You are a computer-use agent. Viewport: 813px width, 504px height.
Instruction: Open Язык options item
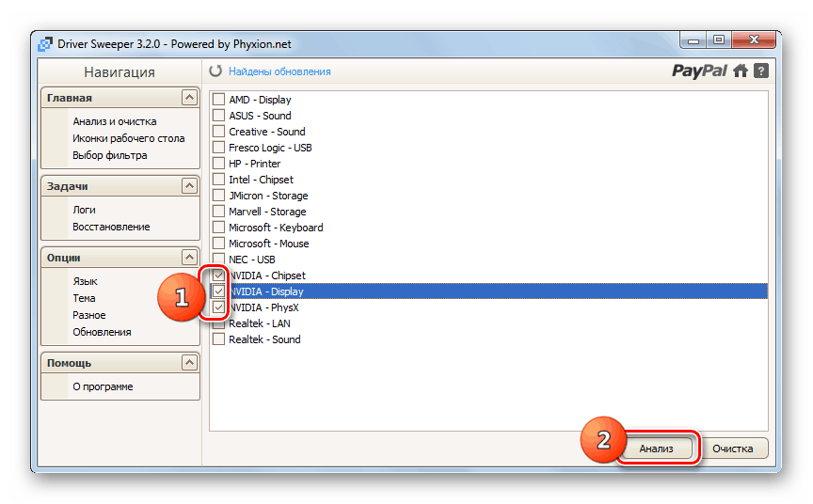[85, 281]
